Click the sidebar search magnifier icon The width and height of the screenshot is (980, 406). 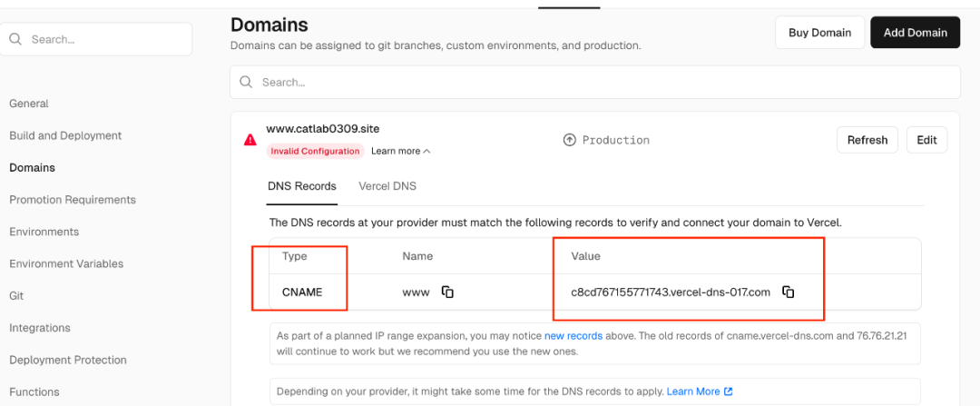(15, 39)
